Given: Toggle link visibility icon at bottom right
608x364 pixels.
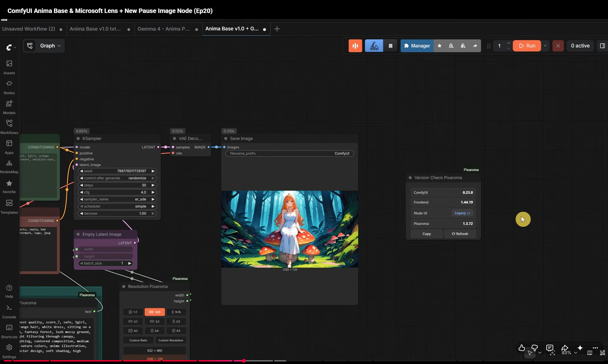Looking at the screenshot, I should 603,353.
